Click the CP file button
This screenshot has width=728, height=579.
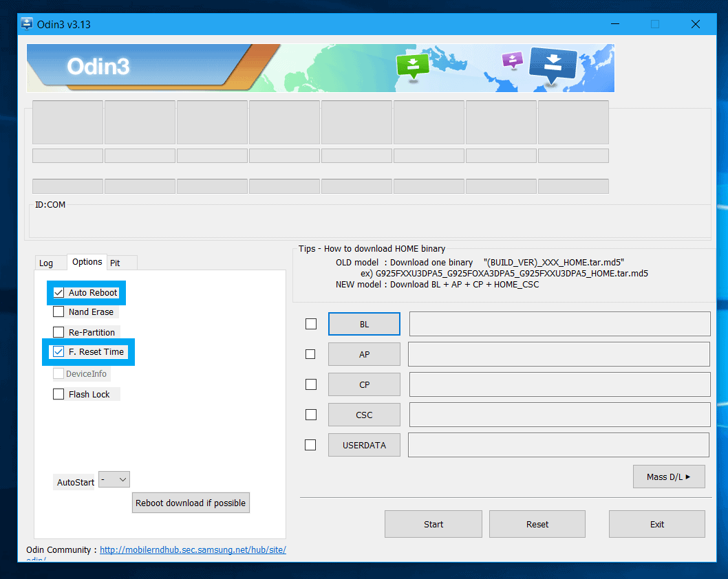click(x=365, y=384)
